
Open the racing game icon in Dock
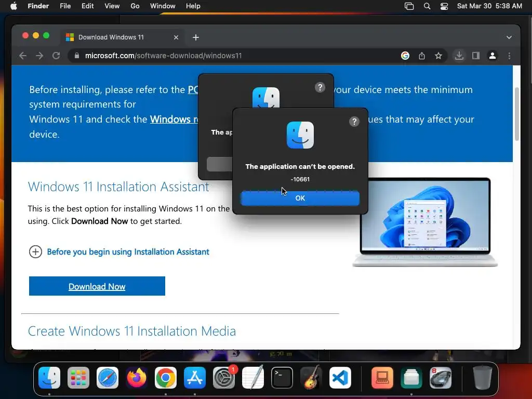(441, 378)
